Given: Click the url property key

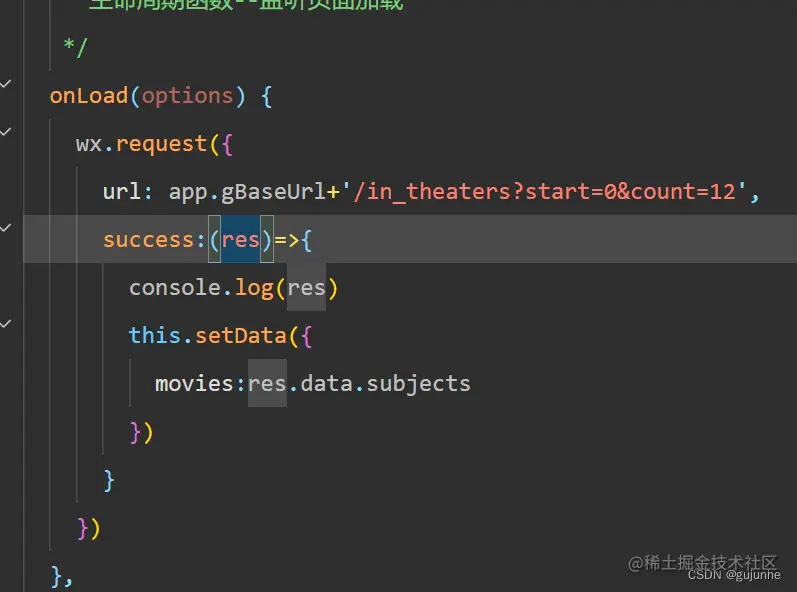Looking at the screenshot, I should 121,192.
